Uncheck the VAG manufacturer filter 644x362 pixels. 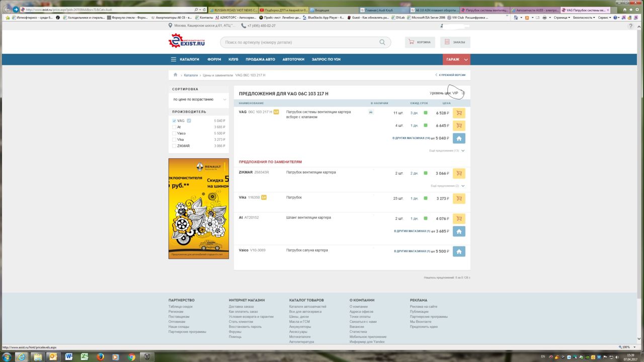point(175,121)
